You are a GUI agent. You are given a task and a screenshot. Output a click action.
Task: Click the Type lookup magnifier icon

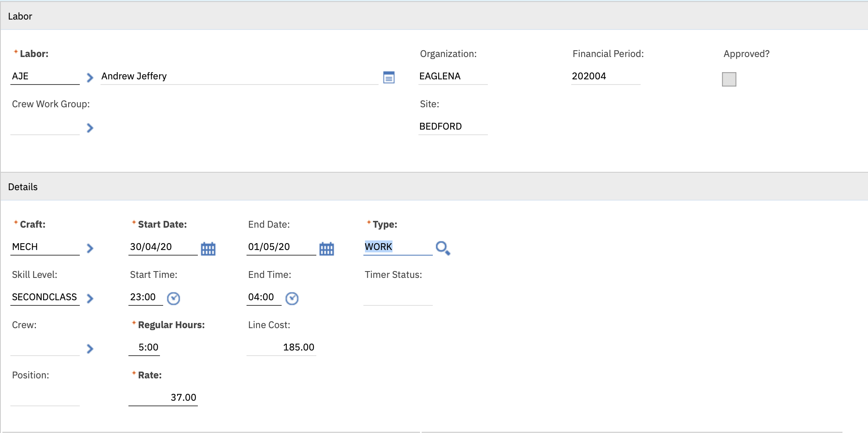443,248
